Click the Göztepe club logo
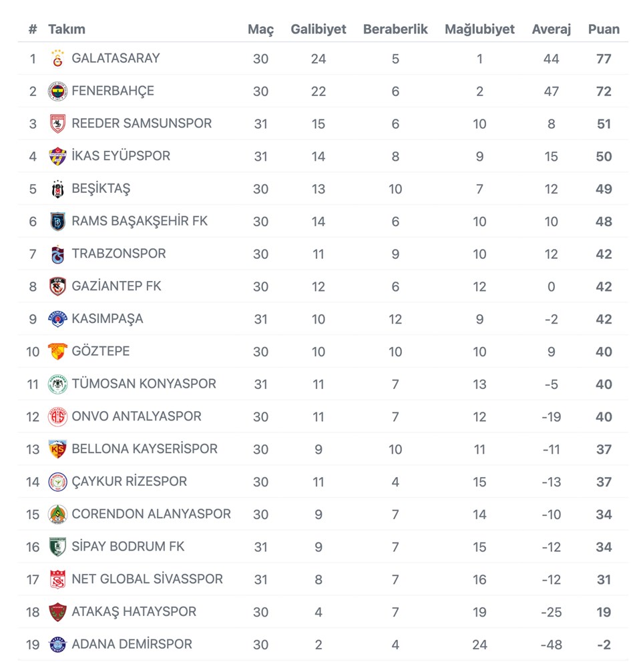 pyautogui.click(x=58, y=352)
